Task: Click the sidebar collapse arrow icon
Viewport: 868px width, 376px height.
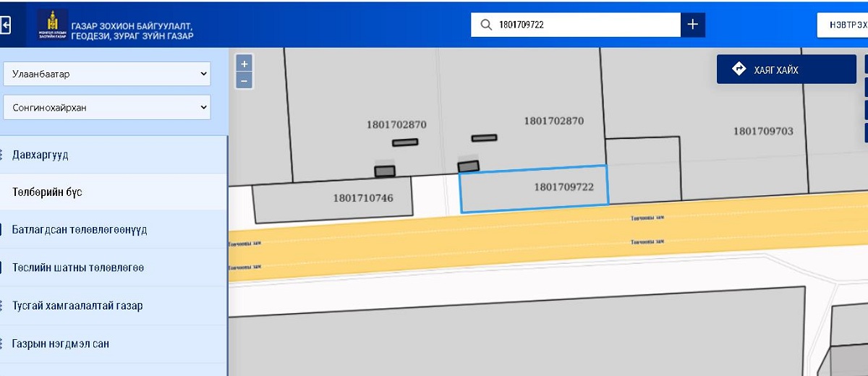Action: (x=6, y=25)
